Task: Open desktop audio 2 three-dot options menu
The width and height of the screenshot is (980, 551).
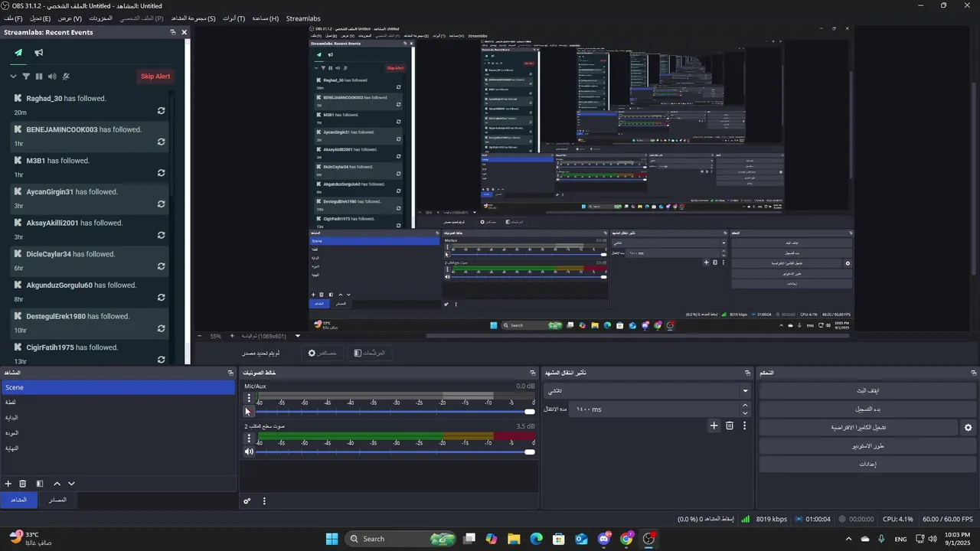Action: [249, 439]
